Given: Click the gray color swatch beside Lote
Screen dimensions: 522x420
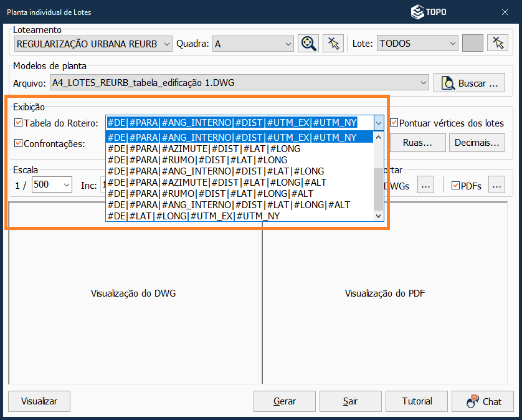Looking at the screenshot, I should [473, 43].
